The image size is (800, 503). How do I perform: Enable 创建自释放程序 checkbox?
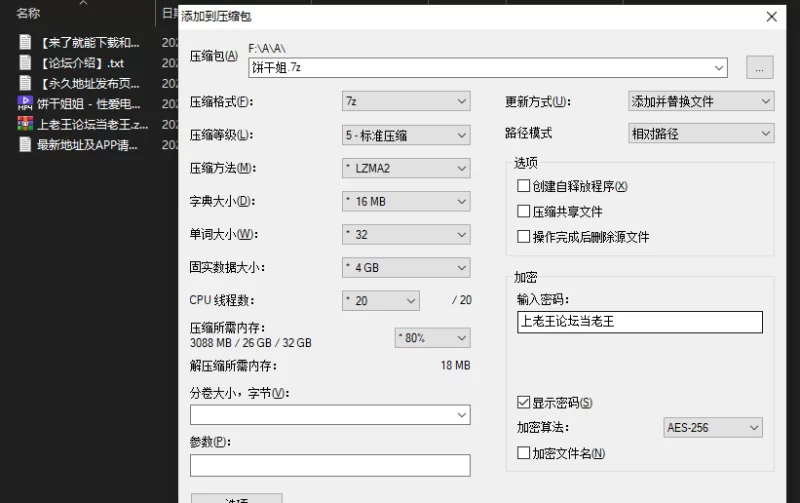coord(523,186)
